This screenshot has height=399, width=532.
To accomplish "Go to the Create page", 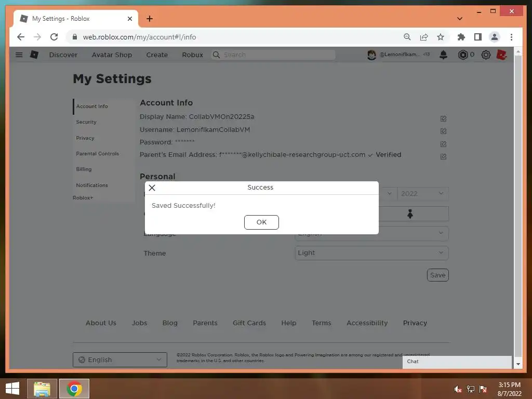I will pos(157,55).
